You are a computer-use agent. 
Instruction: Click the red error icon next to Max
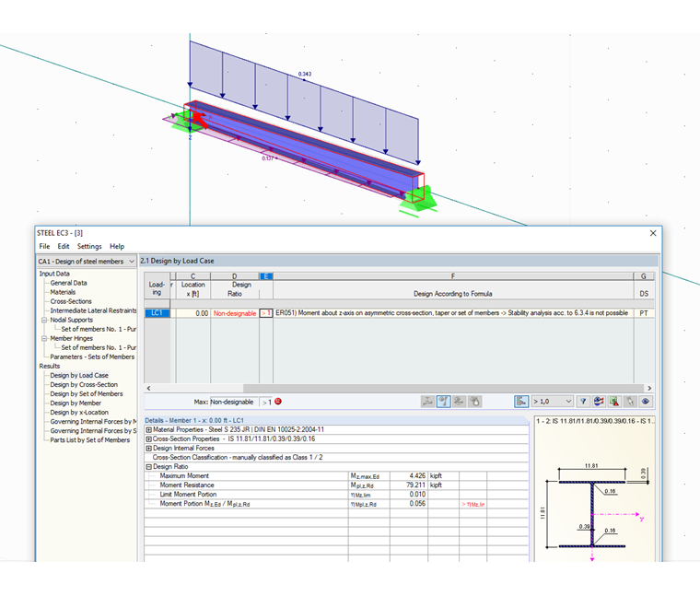point(278,402)
